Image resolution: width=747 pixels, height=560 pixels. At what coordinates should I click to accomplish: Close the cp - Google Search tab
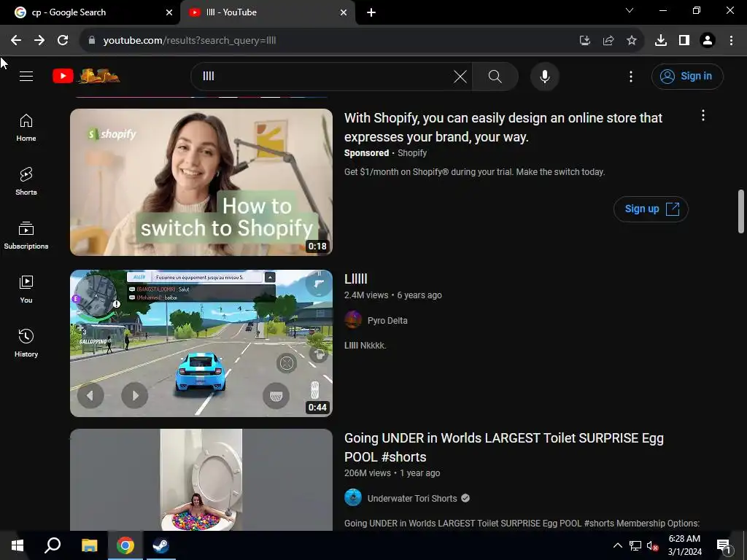169,12
